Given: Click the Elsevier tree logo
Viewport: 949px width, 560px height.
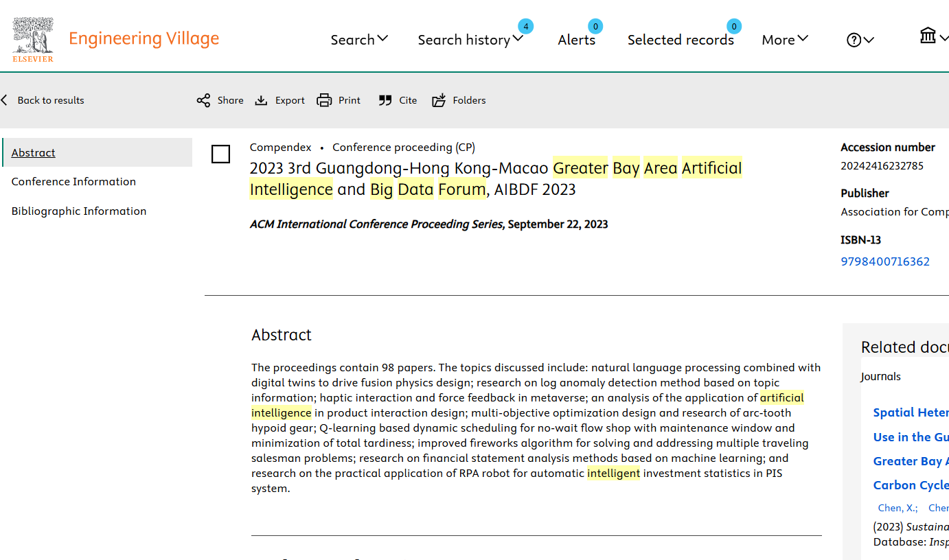Looking at the screenshot, I should pos(33,39).
